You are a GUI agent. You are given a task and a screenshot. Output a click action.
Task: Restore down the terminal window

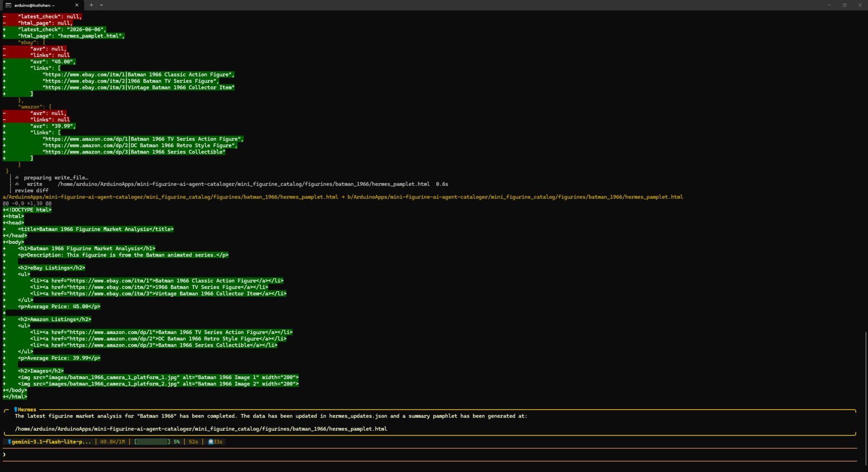844,5
